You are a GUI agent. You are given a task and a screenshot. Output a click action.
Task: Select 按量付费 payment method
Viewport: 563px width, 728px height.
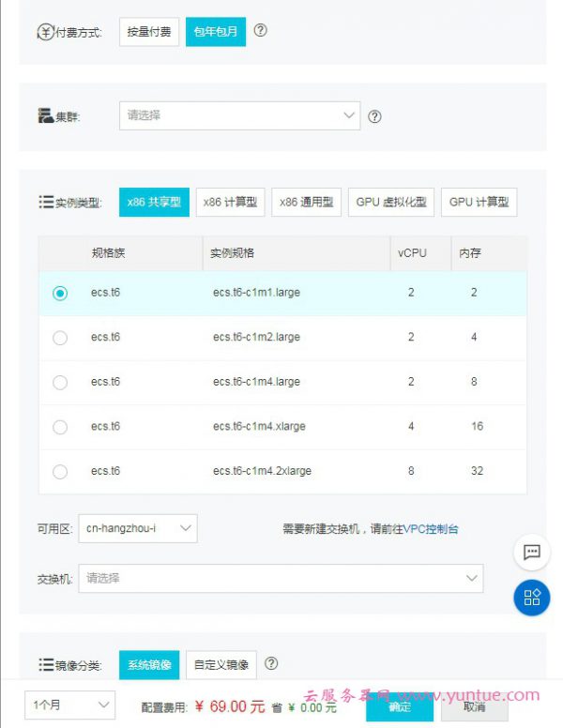(x=149, y=32)
